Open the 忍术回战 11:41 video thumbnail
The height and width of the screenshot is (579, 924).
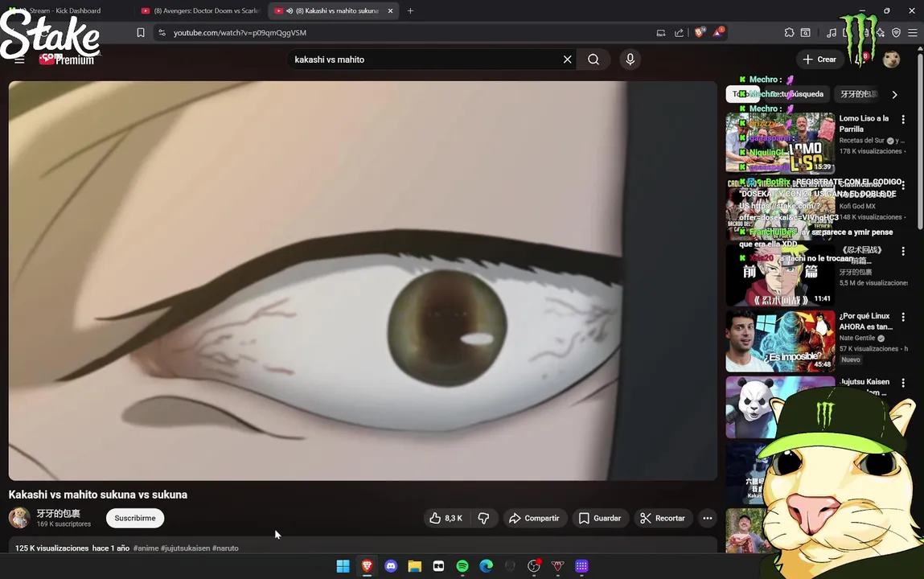[x=780, y=275]
